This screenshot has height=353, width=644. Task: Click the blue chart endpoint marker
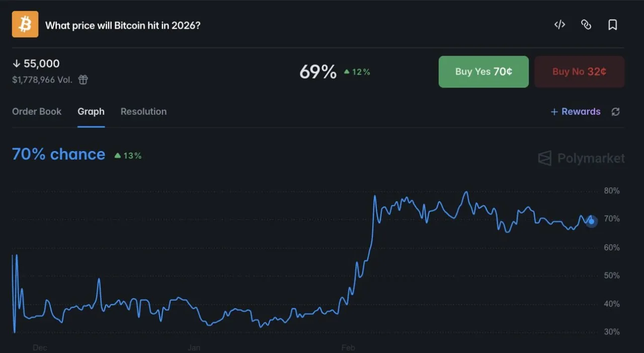(x=591, y=222)
